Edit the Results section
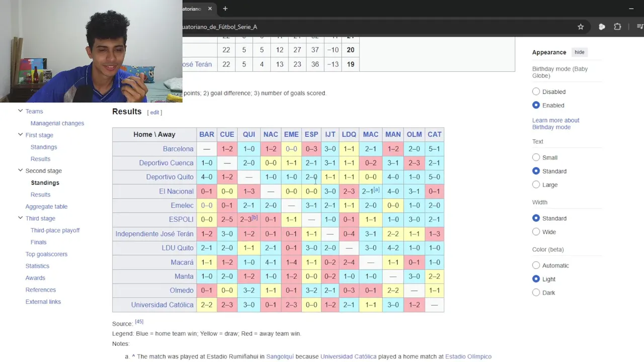Viewport: 644px width, 362px height. coord(154,113)
